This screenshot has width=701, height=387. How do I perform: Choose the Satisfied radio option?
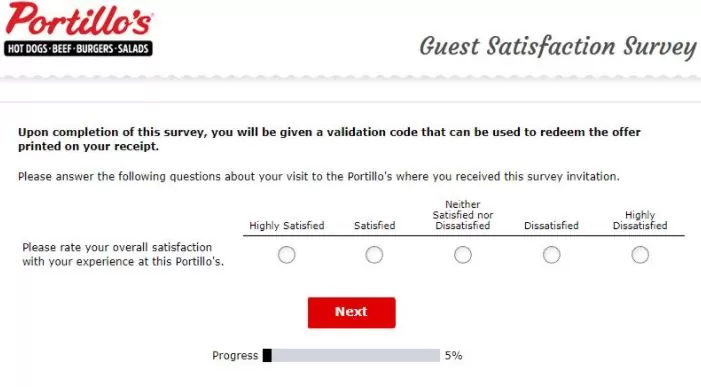click(374, 255)
